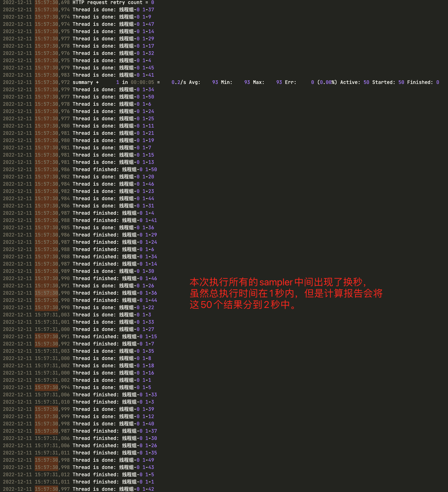Click the Thread is done: 线程组-0 1-37 line
The height and width of the screenshot is (492, 448).
click(x=113, y=10)
